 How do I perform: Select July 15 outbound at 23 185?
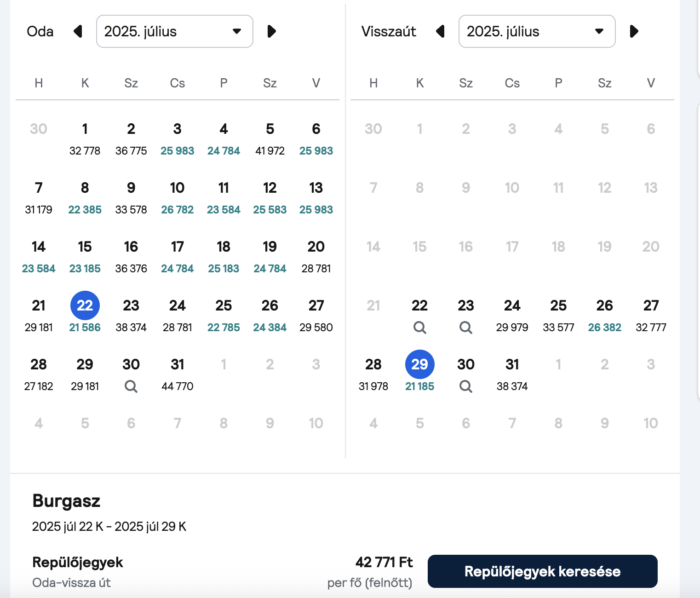85,257
